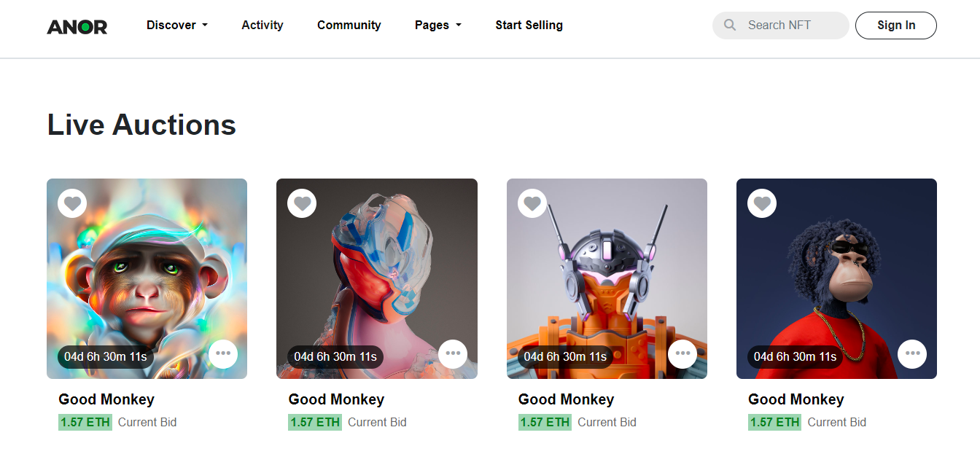Toggle heart on the glass helmet NFT
The height and width of the screenshot is (454, 980).
[x=302, y=203]
